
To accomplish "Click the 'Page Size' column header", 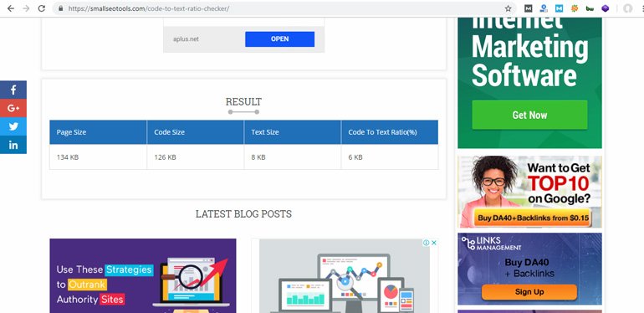I will coord(98,132).
